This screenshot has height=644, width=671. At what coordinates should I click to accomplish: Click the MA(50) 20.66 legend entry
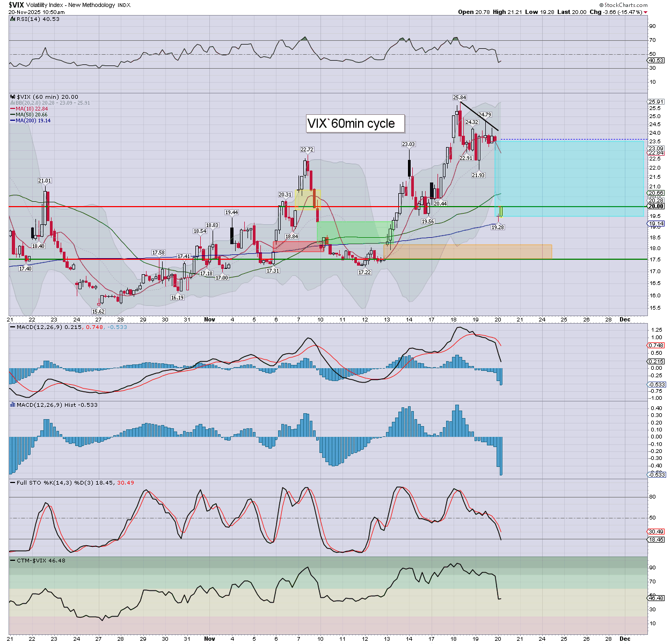(x=31, y=115)
